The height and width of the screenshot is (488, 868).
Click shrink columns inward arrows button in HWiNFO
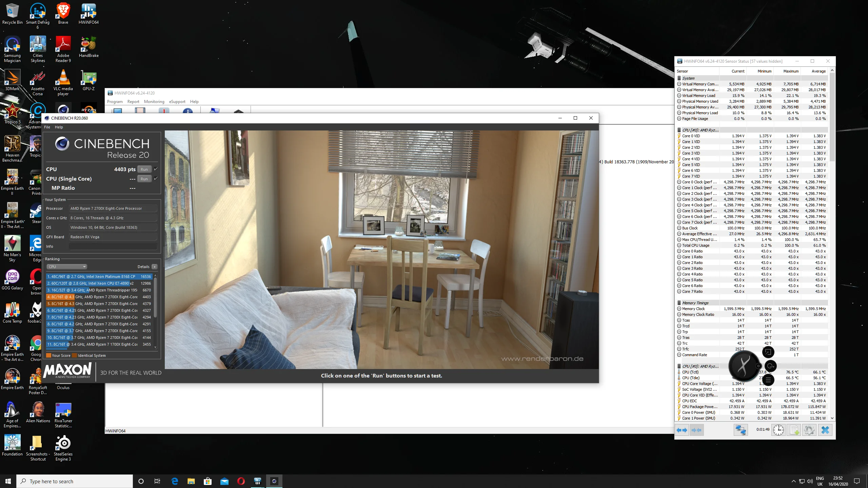click(x=696, y=430)
